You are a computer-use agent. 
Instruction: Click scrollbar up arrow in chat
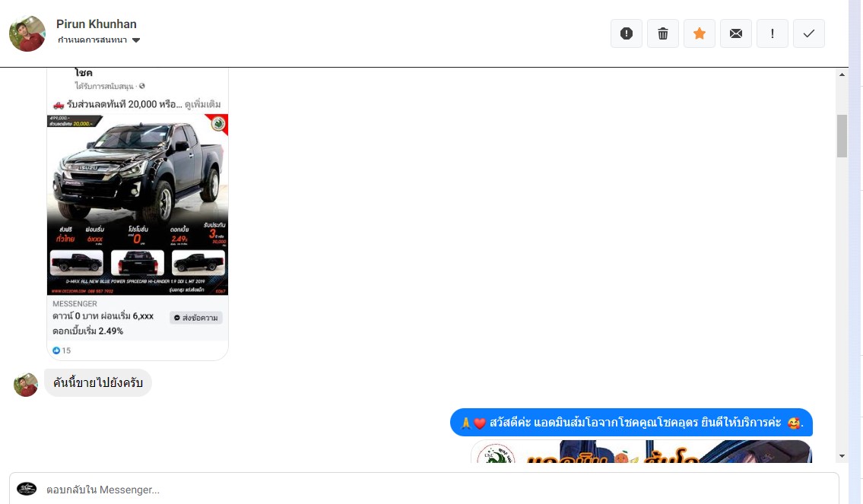842,74
